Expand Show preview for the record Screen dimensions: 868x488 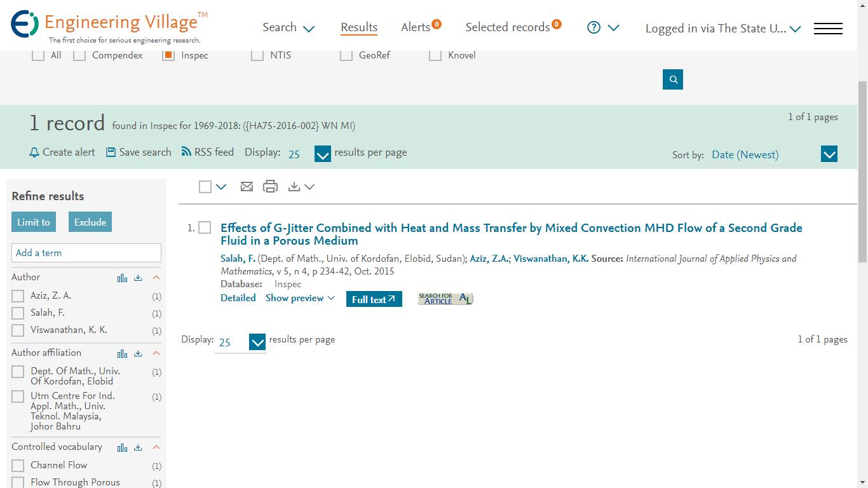tap(300, 298)
